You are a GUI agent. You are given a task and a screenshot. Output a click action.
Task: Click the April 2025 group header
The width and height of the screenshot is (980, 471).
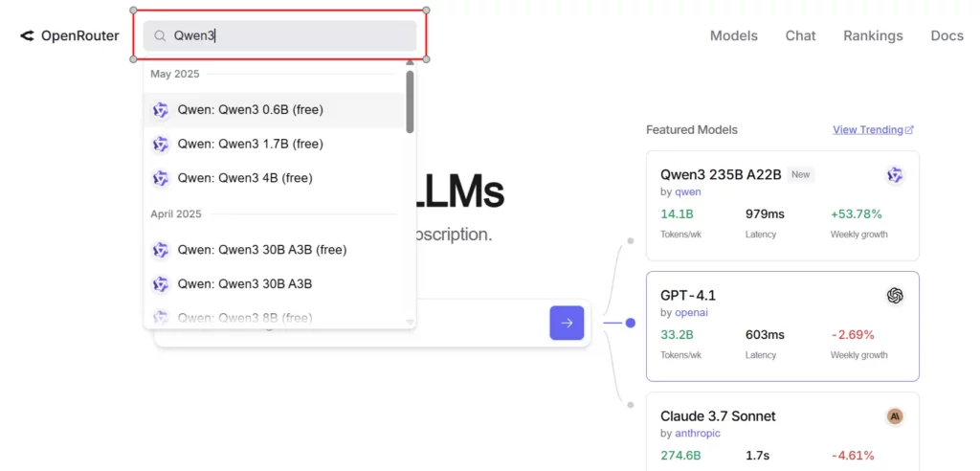point(176,213)
